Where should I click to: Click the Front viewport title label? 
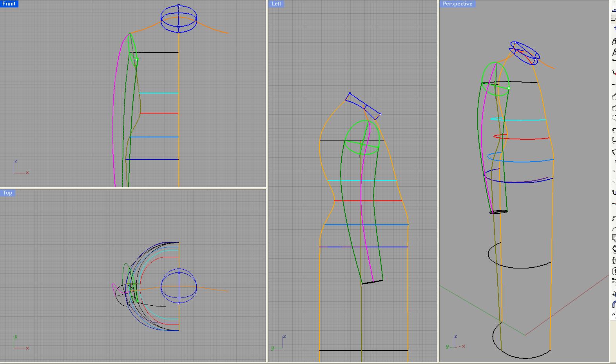9,4
